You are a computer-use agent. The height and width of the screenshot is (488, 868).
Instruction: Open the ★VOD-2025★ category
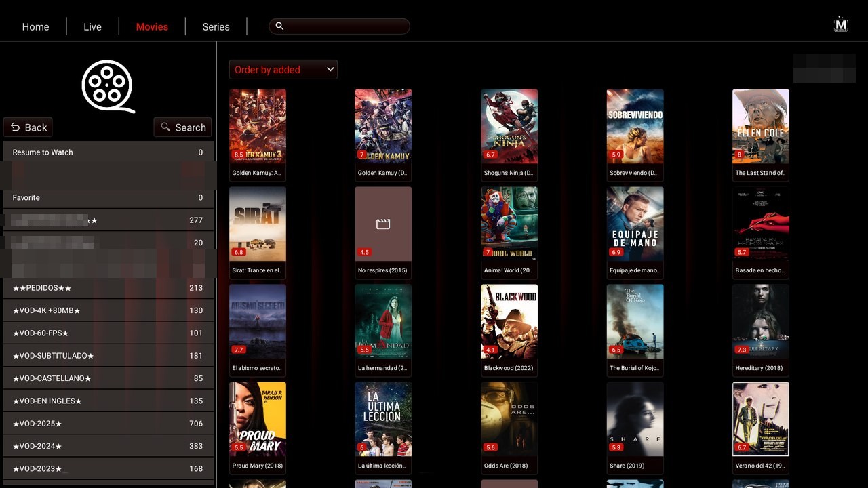click(108, 424)
